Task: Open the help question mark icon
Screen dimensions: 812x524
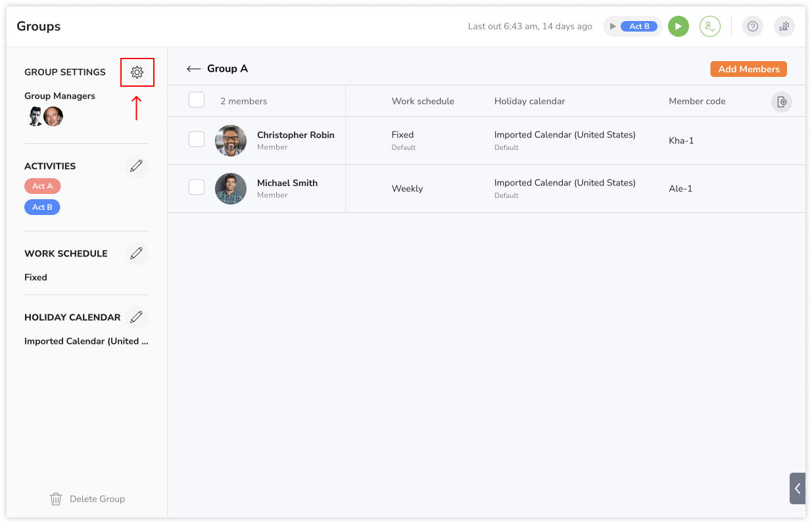Action: click(x=753, y=26)
